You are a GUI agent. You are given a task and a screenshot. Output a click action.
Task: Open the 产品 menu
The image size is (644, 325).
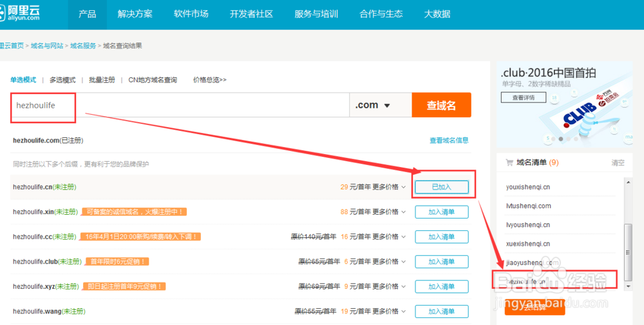point(87,14)
